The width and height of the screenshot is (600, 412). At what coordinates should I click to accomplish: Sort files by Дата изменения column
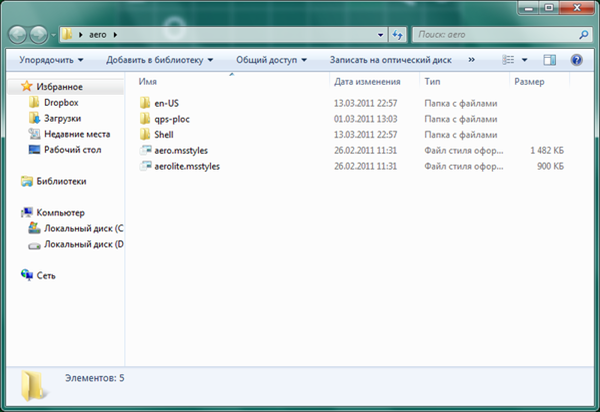point(370,81)
